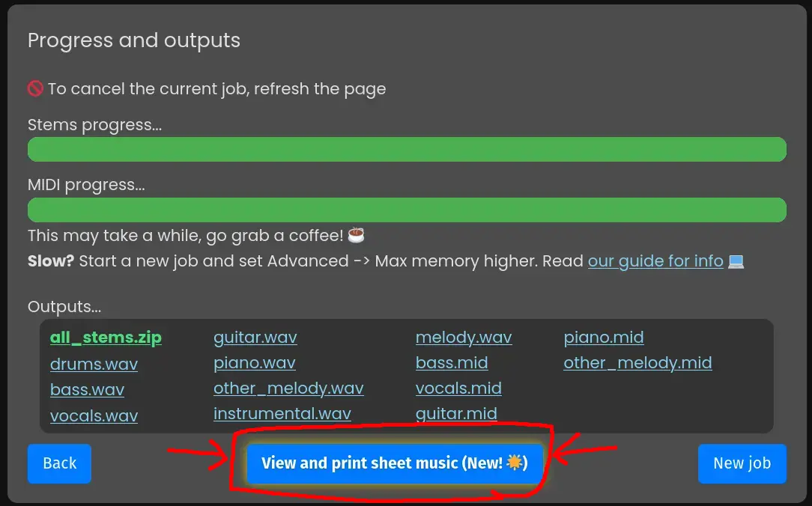
Task: Download bass.wav from outputs
Action: pyautogui.click(x=87, y=389)
